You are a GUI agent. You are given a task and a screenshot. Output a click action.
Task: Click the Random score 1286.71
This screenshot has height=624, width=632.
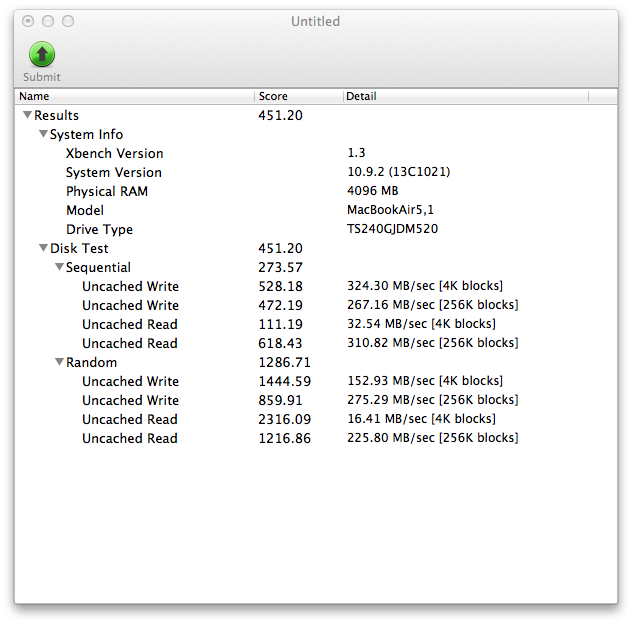[285, 362]
